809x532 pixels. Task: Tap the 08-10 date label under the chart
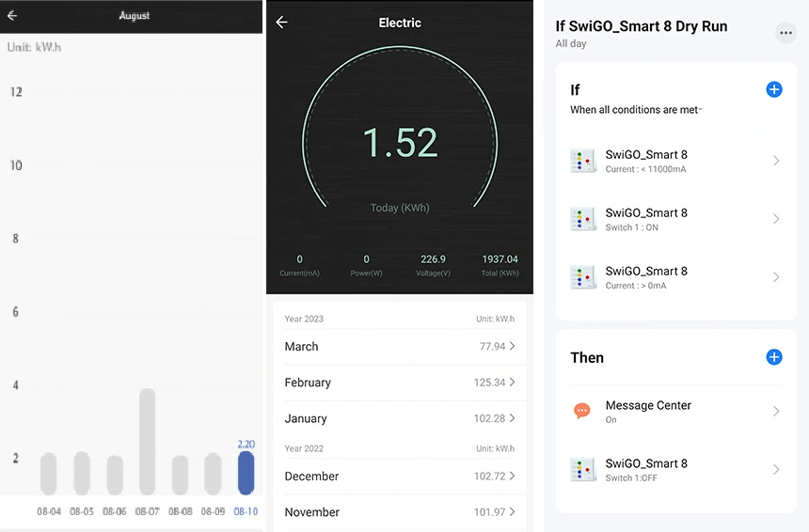click(x=246, y=511)
